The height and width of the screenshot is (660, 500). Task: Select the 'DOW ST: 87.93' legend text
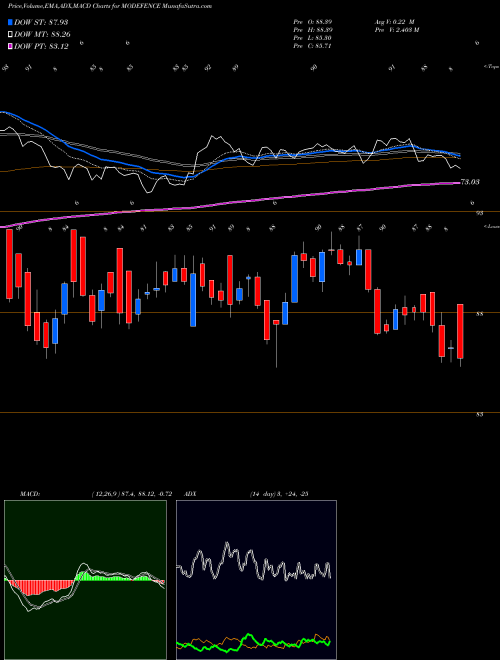(x=41, y=22)
